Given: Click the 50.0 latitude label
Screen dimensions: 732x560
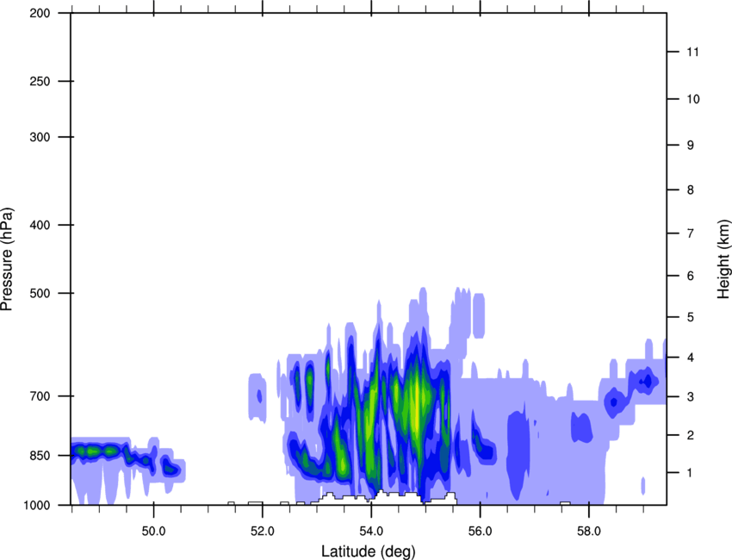Looking at the screenshot, I should click(153, 532).
